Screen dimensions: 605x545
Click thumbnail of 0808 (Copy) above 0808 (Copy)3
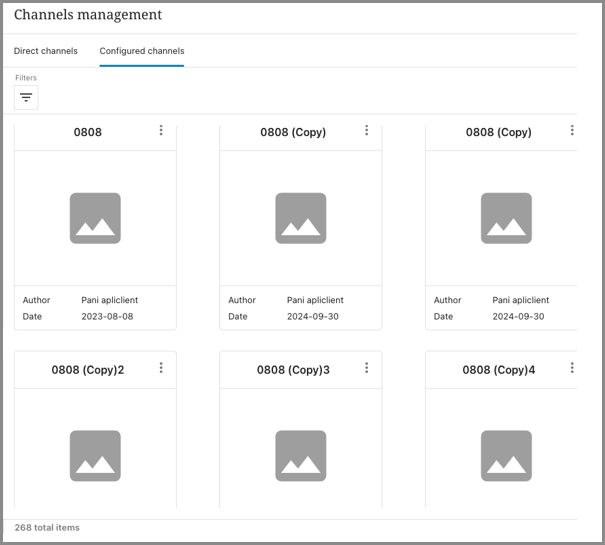(x=301, y=218)
